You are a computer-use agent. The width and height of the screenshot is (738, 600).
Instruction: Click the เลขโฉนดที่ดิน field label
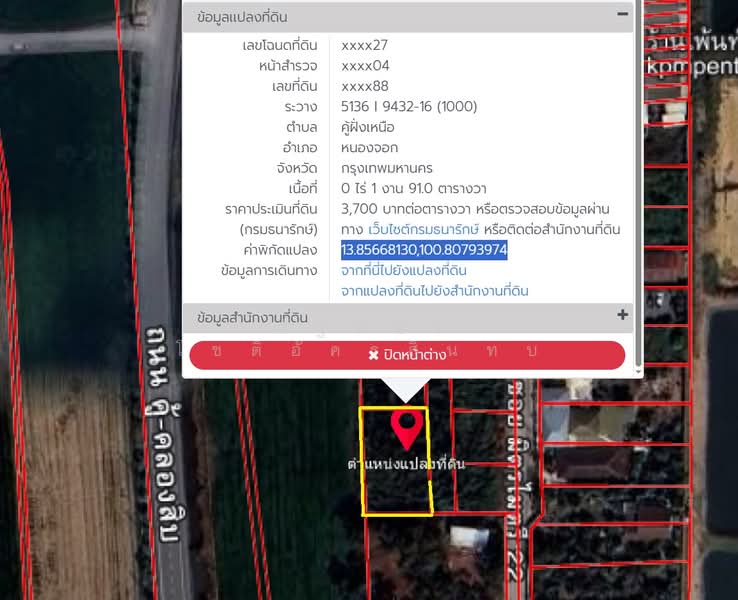280,46
